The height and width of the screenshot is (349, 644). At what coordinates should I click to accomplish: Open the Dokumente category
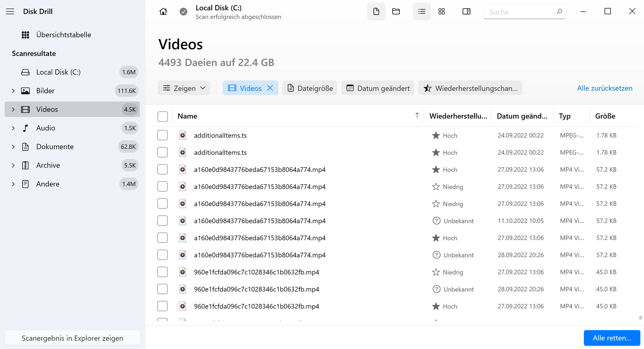coord(72,147)
